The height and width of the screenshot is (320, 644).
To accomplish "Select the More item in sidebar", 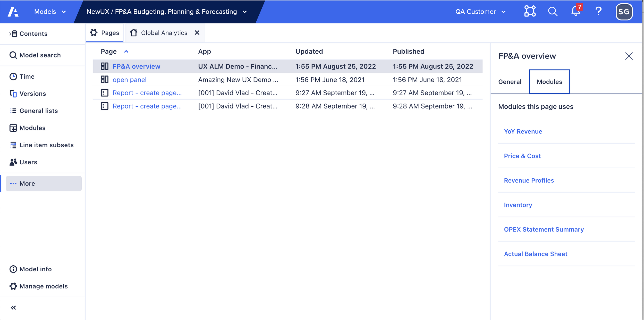I will click(44, 183).
